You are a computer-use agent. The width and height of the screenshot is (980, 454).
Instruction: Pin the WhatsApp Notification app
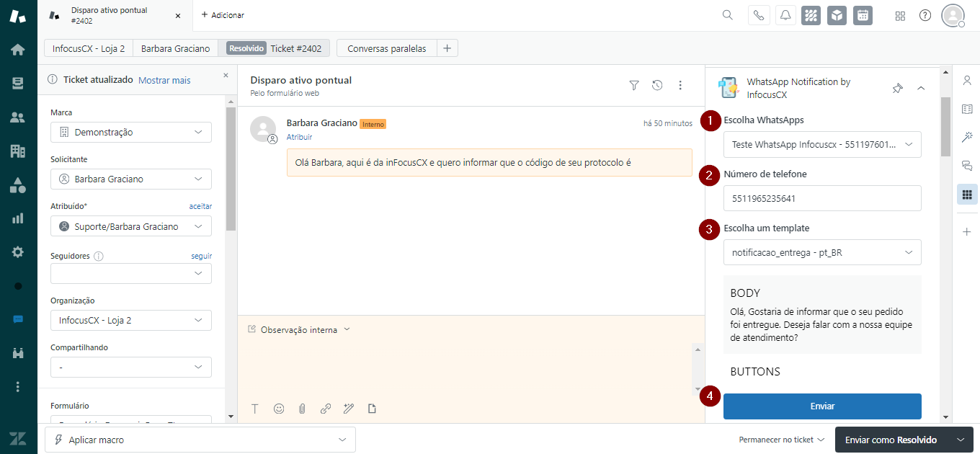click(897, 88)
